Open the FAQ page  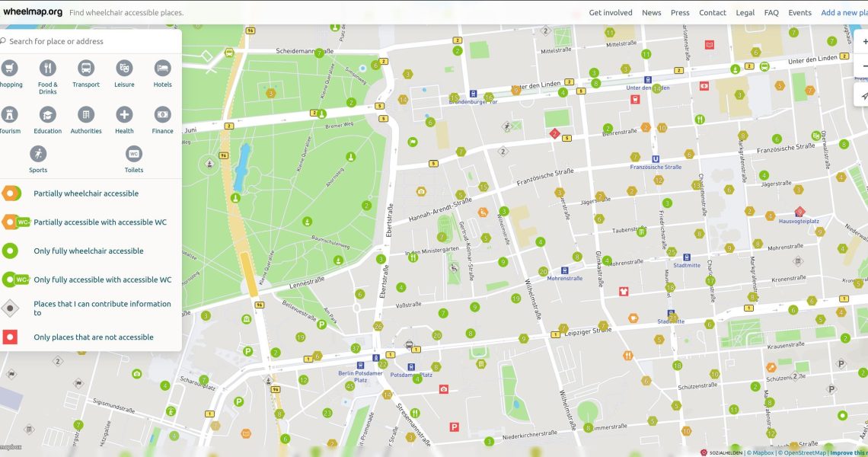(771, 13)
